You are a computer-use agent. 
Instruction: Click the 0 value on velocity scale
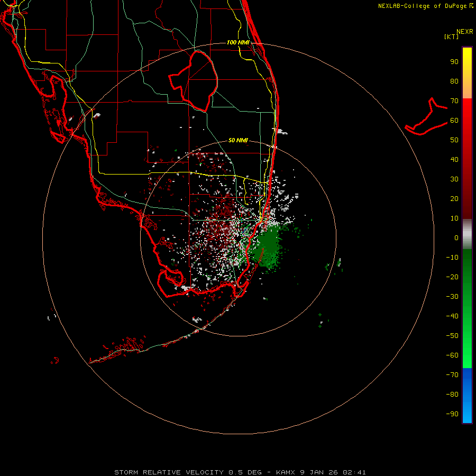(x=456, y=238)
